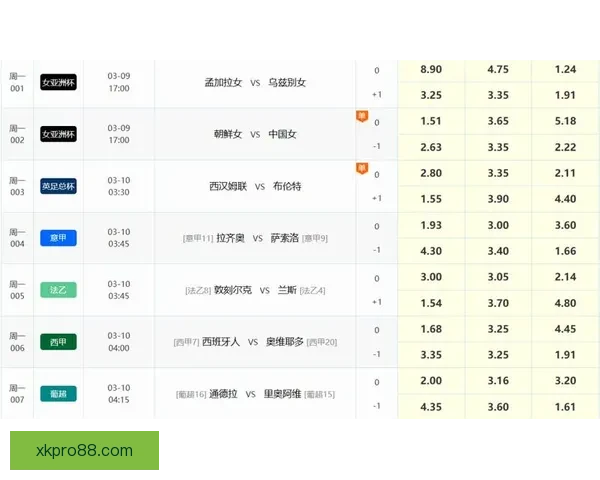Click team name 西班牙人
Screen dimensions: 600x480
(x=221, y=342)
